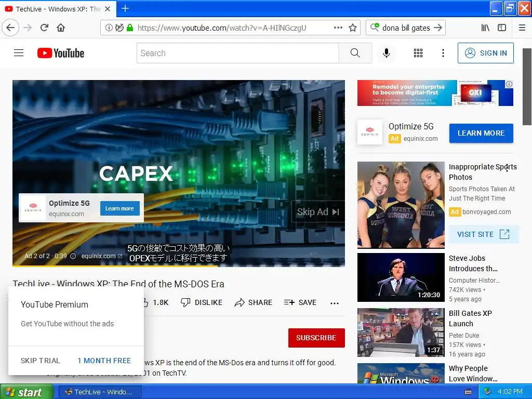SAVE video to a playlist
Screen dimensions: 532x399
click(300, 302)
